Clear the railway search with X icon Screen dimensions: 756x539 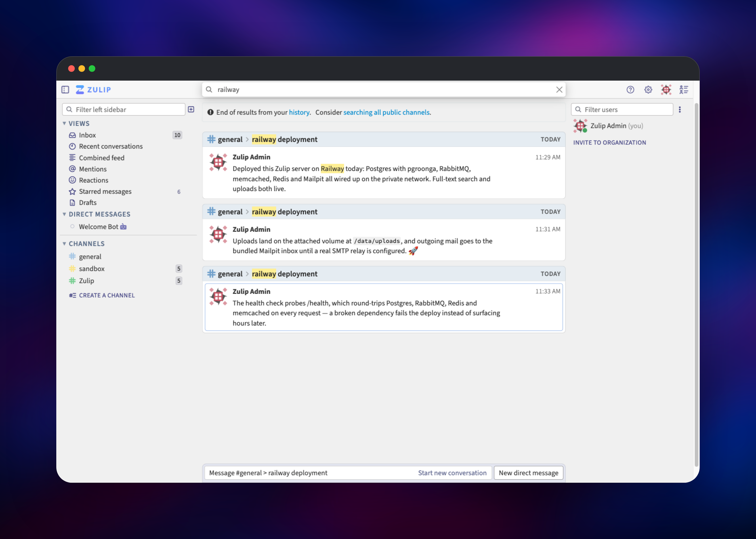(x=559, y=90)
